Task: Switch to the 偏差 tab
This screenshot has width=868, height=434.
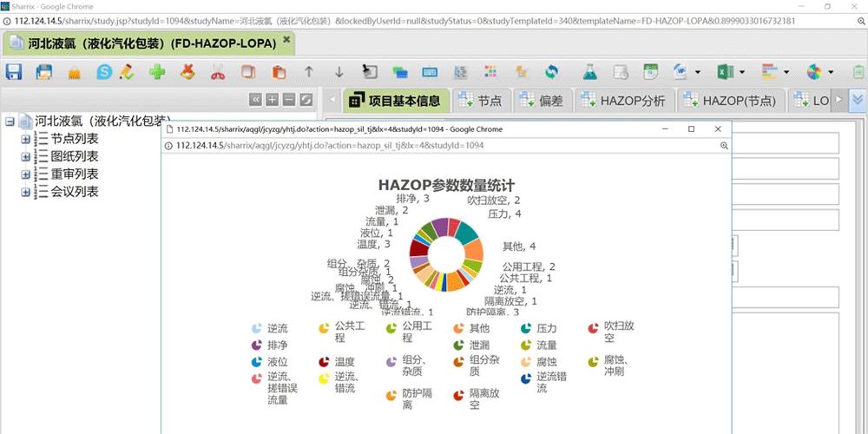Action: tap(542, 101)
